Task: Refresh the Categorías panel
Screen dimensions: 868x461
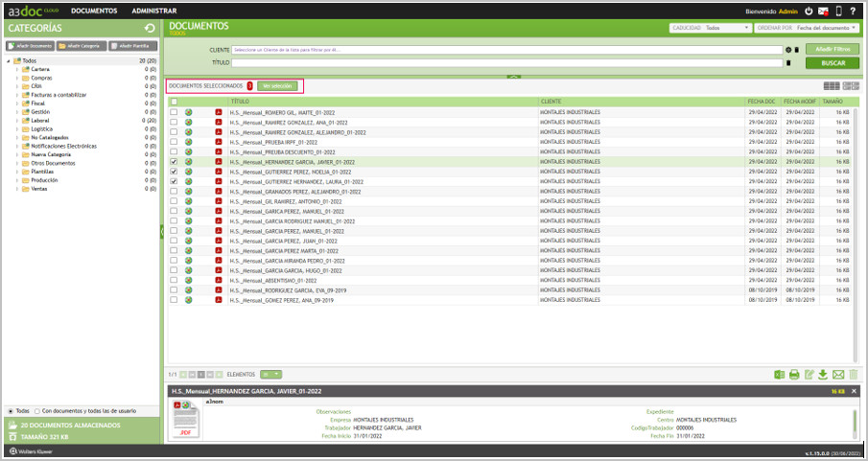Action: (150, 28)
